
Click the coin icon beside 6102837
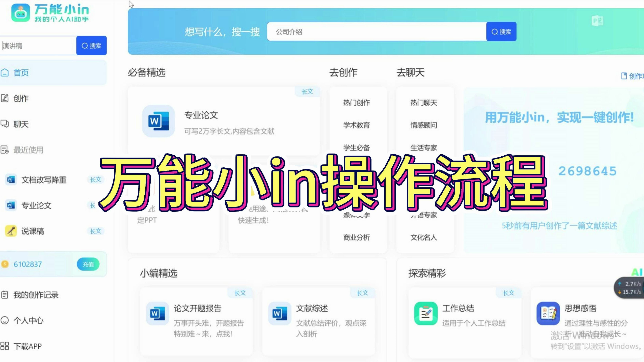point(5,264)
